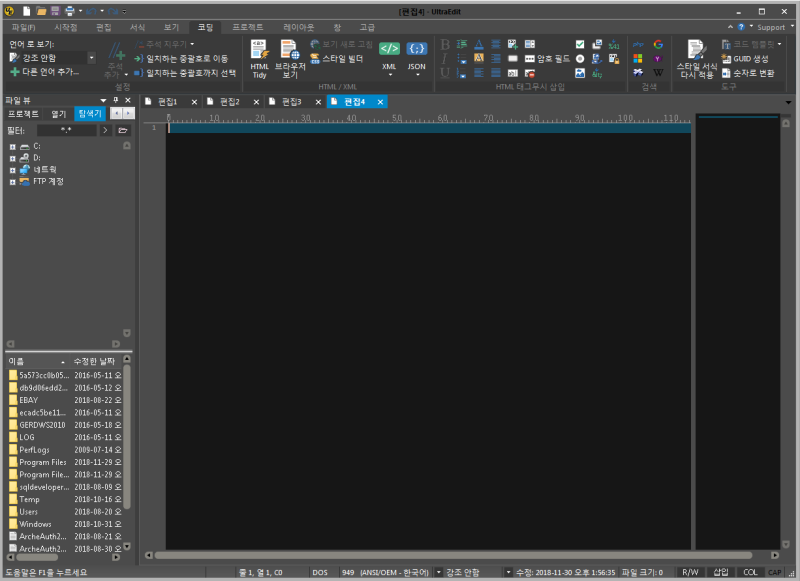The height and width of the screenshot is (581, 800).
Task: Open the 스타일 빌더 CSS style builder
Action: (337, 59)
